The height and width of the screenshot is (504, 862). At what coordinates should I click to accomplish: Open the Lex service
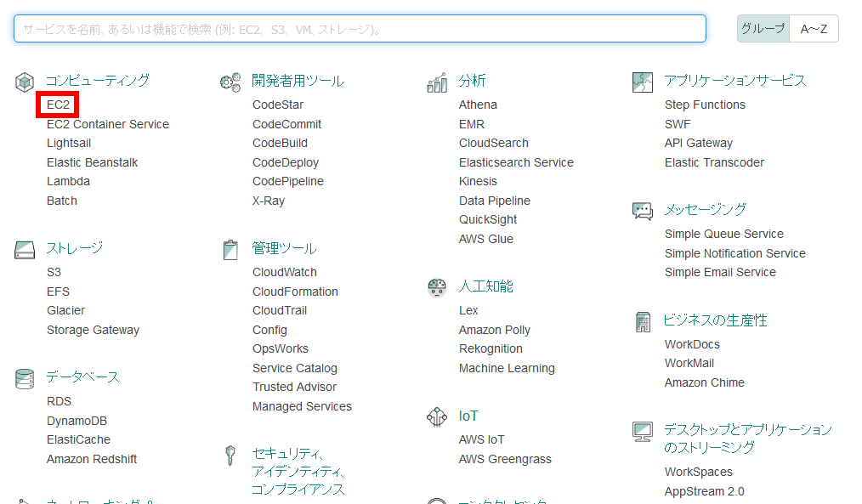468,310
